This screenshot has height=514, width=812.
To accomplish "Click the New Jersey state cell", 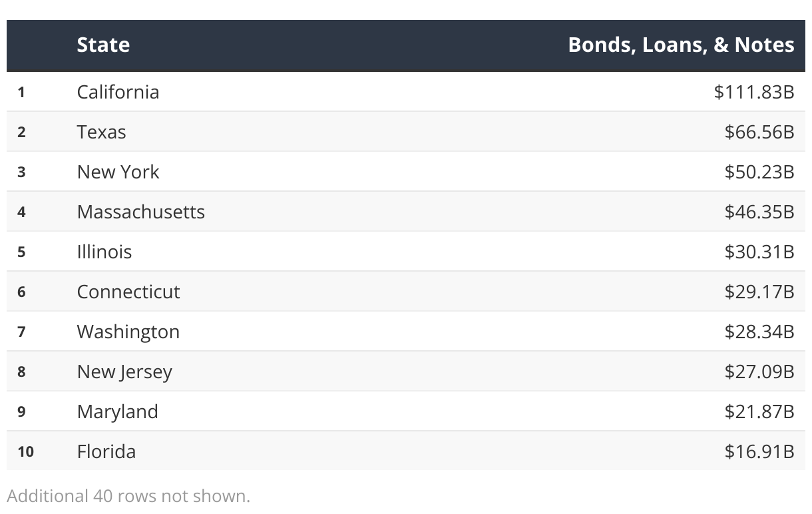I will (124, 372).
